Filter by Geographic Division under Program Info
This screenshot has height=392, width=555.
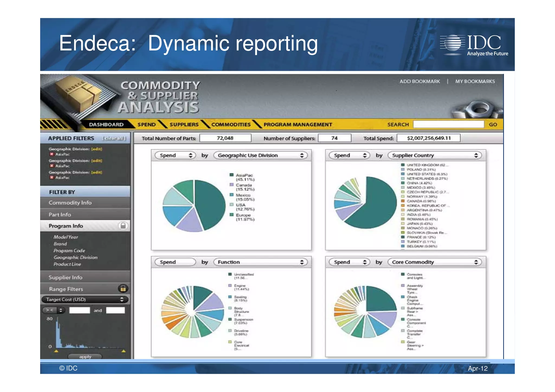(x=75, y=257)
